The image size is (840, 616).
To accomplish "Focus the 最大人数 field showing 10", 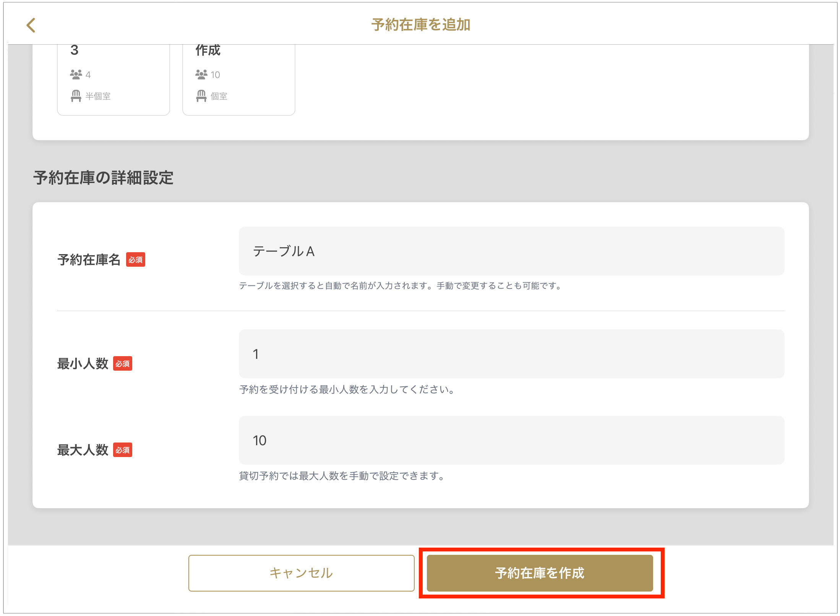I will (511, 440).
